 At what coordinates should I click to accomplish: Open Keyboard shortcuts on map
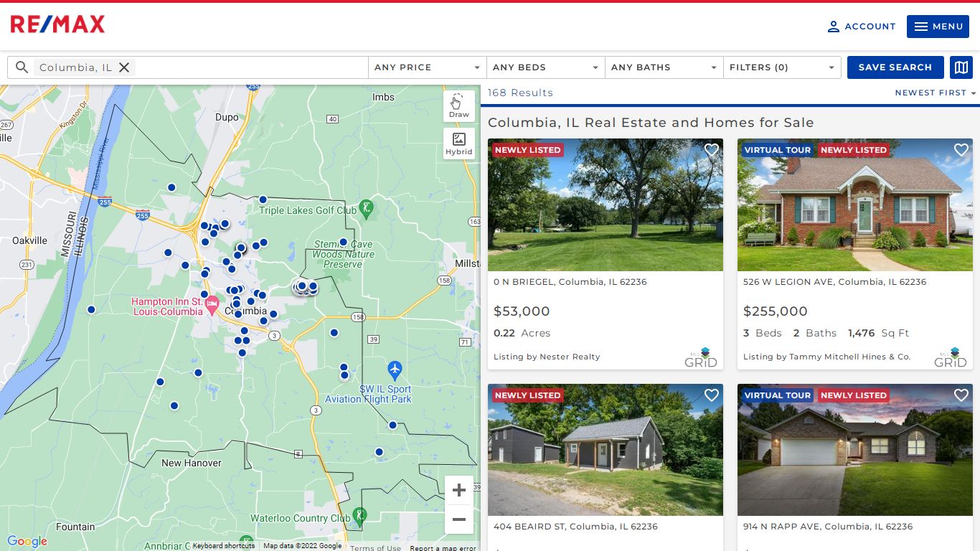point(224,546)
